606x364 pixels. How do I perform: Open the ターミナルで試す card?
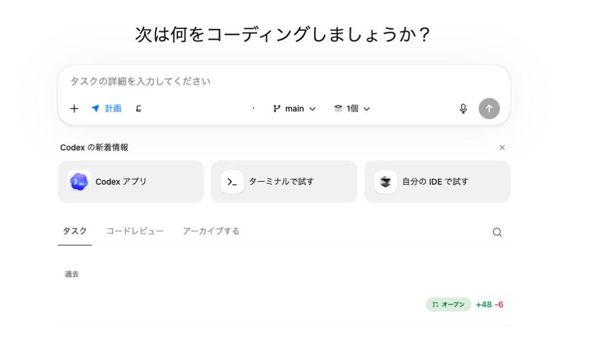tap(284, 182)
